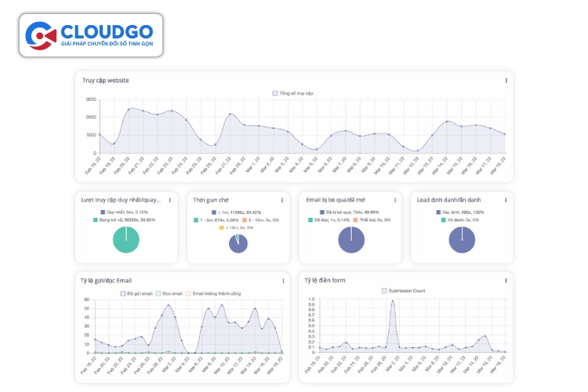Open three-dot menu on Tỷ lệ gửi/đọc Email chart
Viewport: 588px width, 392px height.
282,280
